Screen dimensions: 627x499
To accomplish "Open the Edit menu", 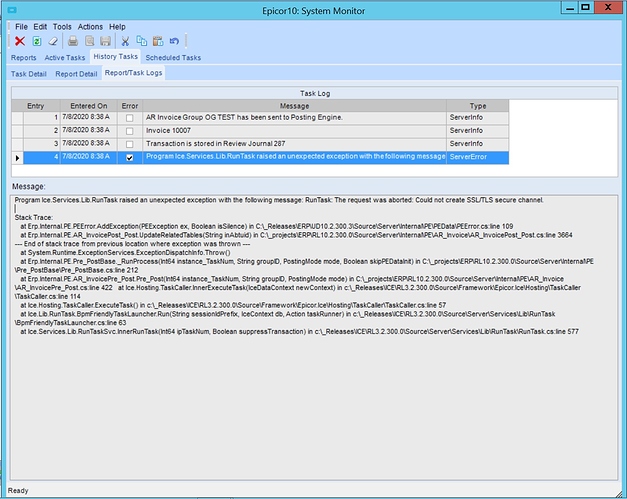I will 40,27.
